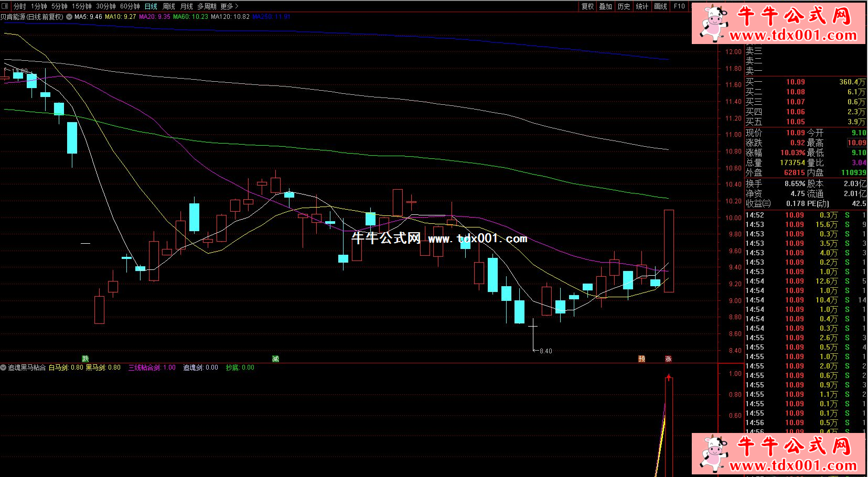The width and height of the screenshot is (868, 477).
Task: Click the yellow 预 signal marker
Action: [641, 359]
